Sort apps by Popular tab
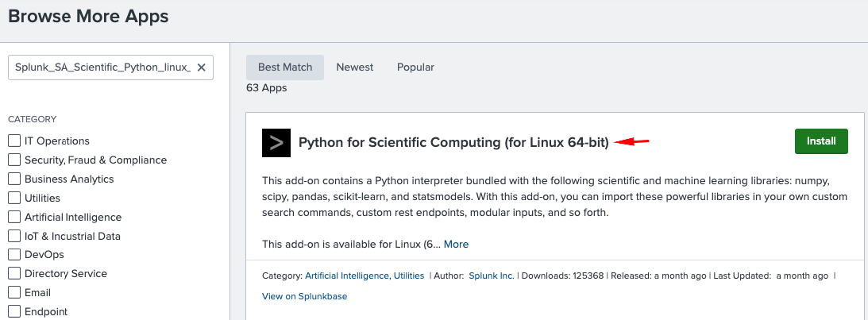The height and width of the screenshot is (320, 868). tap(415, 67)
